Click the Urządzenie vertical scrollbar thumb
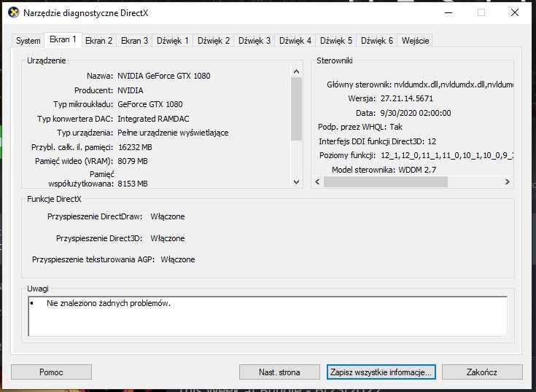This screenshot has width=536, height=392. click(296, 109)
